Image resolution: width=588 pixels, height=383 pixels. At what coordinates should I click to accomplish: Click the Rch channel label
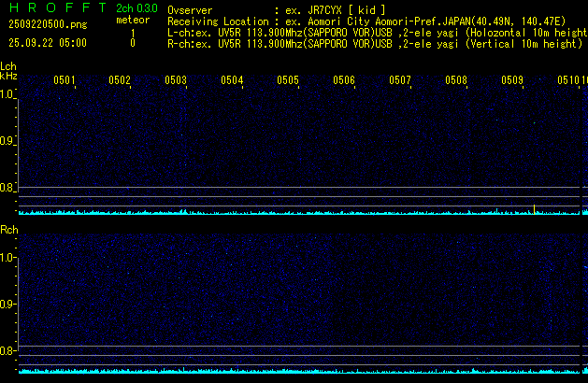point(8,229)
